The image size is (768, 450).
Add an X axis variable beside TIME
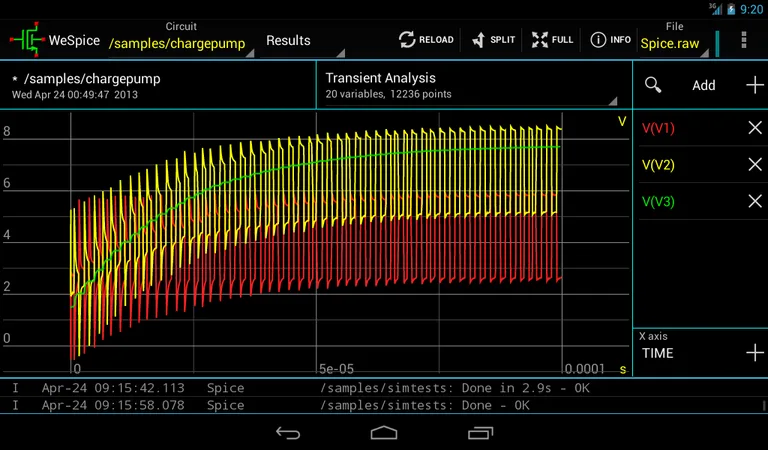pos(755,353)
